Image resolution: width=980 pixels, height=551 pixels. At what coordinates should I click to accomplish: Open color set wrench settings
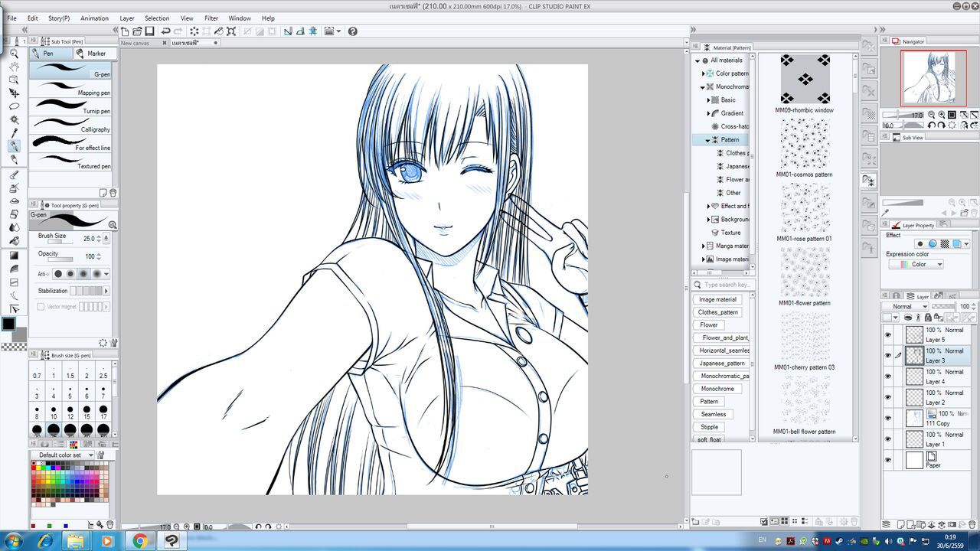(x=100, y=455)
